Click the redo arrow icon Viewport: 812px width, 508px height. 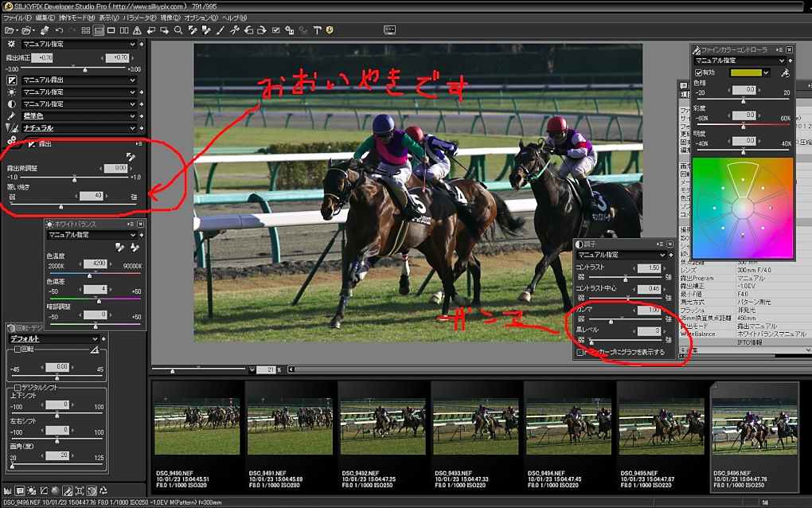tap(72, 30)
